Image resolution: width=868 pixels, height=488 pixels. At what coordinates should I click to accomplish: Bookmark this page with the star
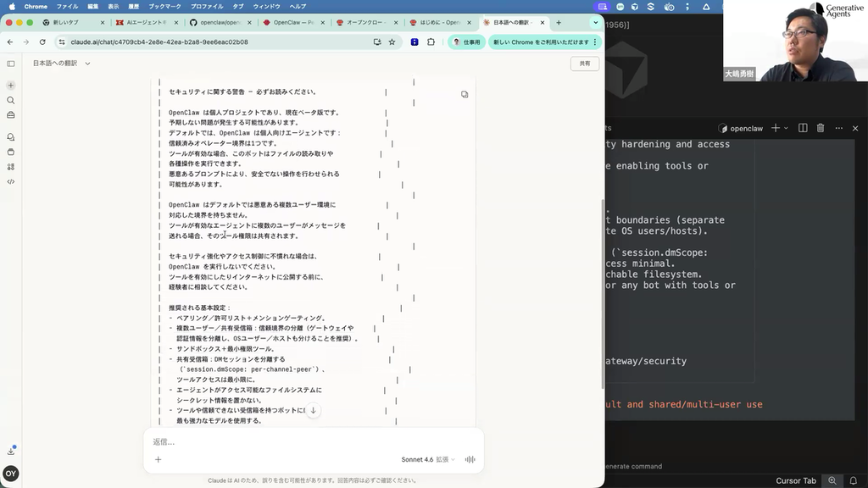tap(392, 42)
